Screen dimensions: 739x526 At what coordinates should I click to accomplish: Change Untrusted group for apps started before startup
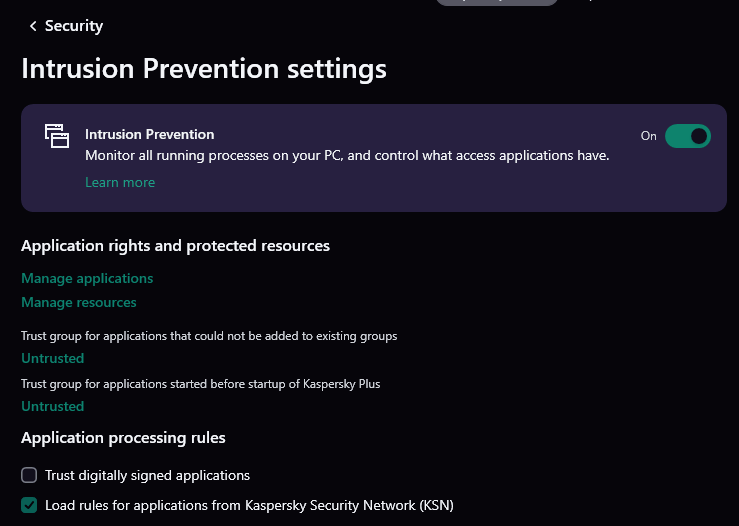53,406
